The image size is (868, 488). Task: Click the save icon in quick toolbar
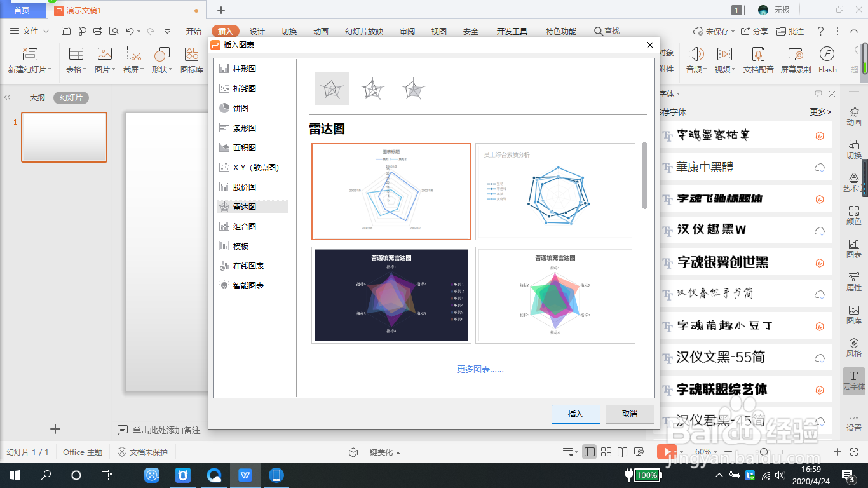tap(66, 31)
